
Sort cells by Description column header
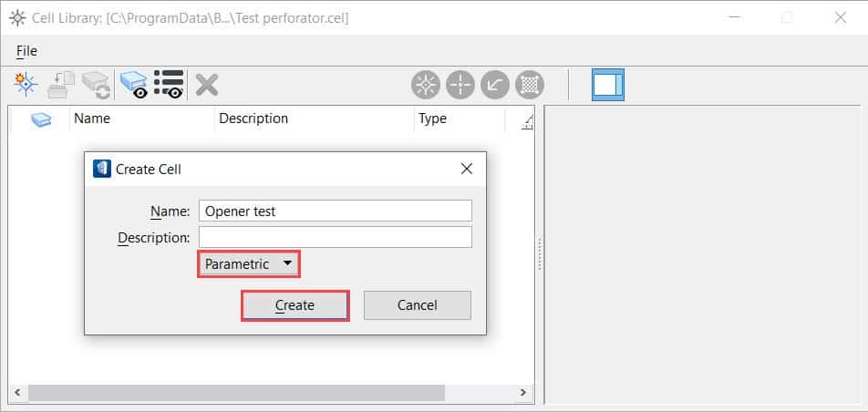253,118
